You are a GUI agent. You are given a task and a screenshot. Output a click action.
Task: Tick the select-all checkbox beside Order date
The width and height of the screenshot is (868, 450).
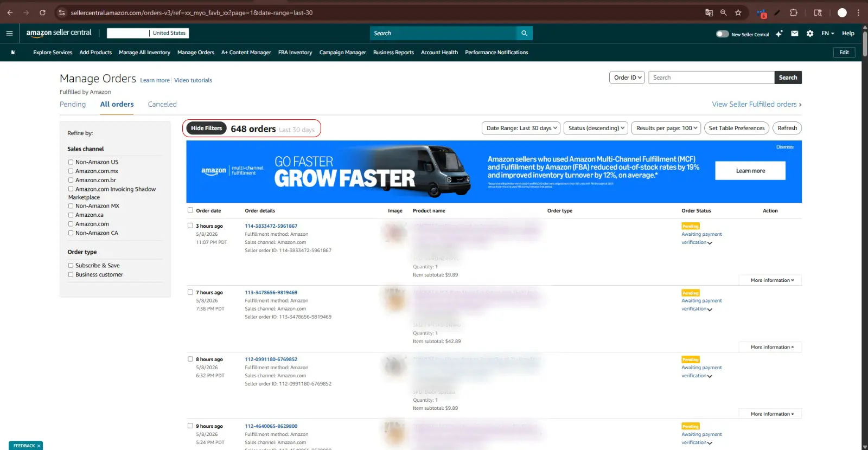click(190, 210)
